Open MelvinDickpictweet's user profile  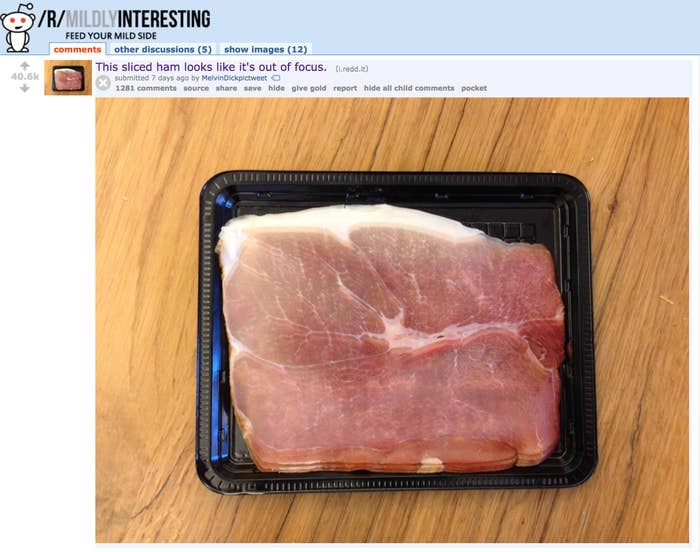point(234,78)
